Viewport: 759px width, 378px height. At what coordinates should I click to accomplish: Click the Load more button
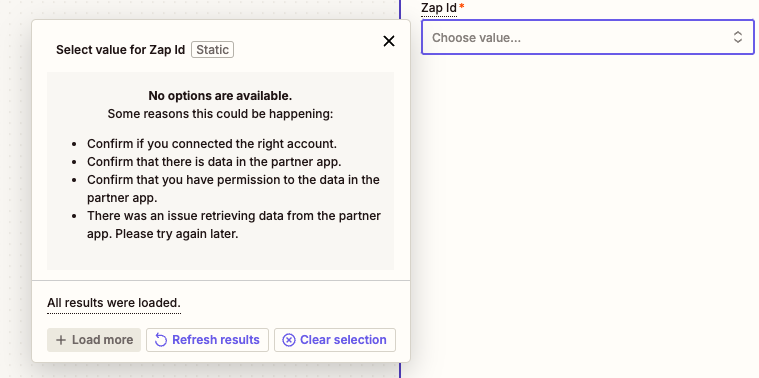[94, 340]
